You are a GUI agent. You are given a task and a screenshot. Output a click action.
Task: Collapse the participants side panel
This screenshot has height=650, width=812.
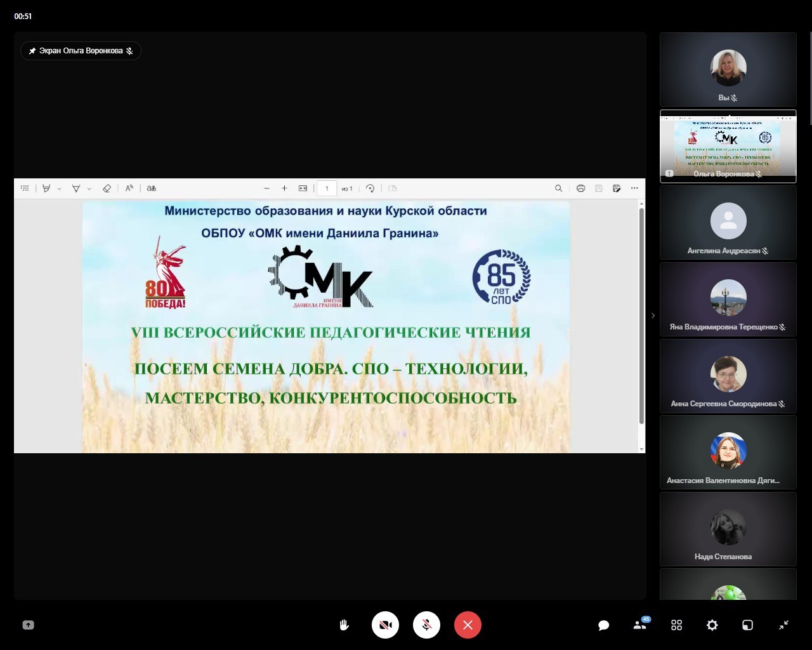coord(653,315)
